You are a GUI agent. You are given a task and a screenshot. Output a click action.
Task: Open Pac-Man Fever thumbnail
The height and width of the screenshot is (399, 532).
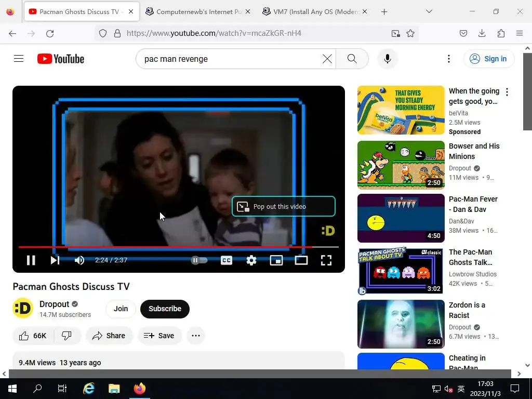(401, 218)
